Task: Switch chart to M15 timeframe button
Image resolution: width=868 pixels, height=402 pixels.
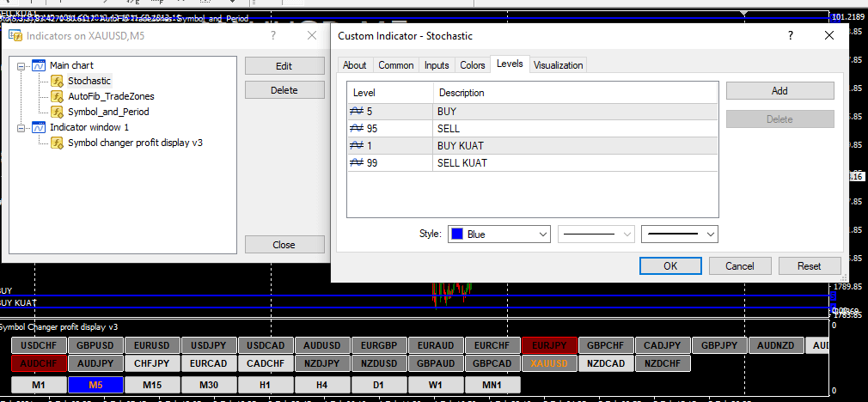Action: pos(152,385)
